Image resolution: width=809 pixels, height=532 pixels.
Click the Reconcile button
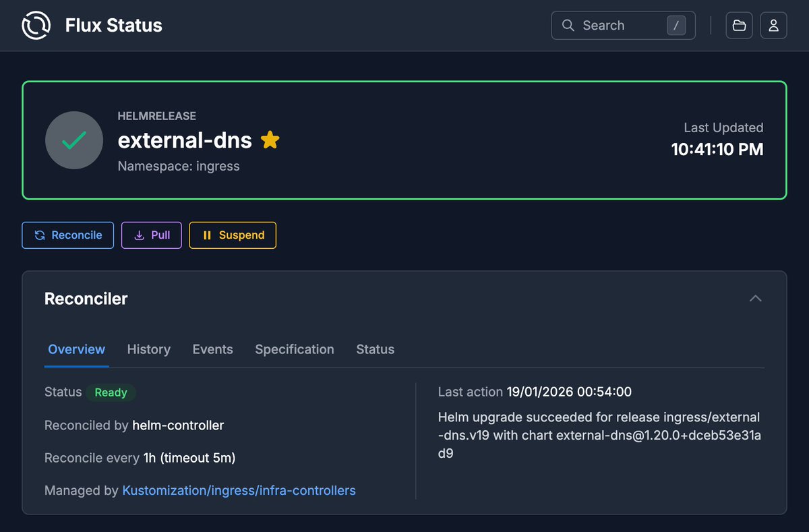click(x=68, y=235)
